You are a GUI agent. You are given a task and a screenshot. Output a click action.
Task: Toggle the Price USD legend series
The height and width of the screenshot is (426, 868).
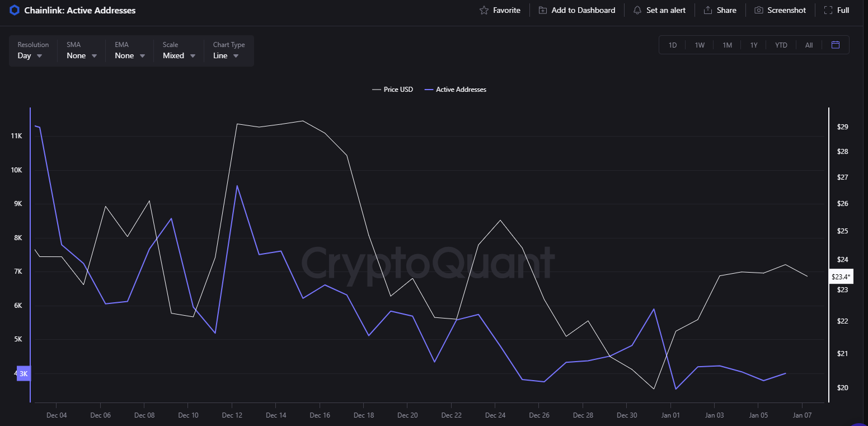pyautogui.click(x=393, y=90)
